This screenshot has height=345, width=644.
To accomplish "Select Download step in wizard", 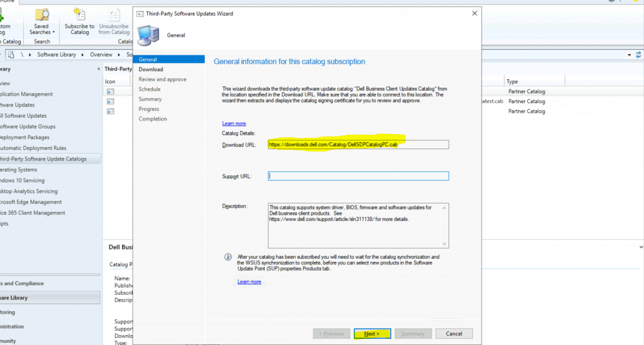I will pos(151,69).
